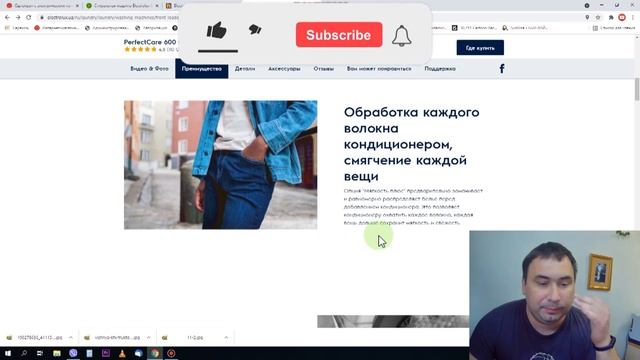This screenshot has width=640, height=360.
Task: Click the Где купить button
Action: pos(480,48)
